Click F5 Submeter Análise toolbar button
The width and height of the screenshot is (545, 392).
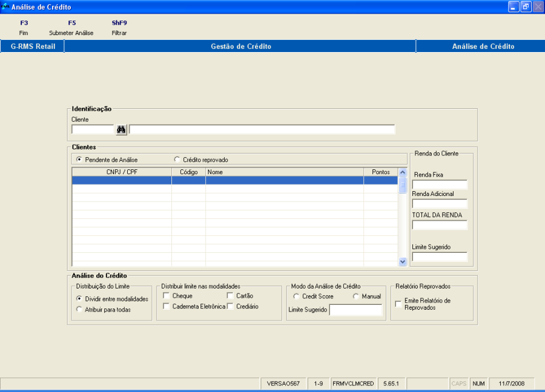coord(71,28)
